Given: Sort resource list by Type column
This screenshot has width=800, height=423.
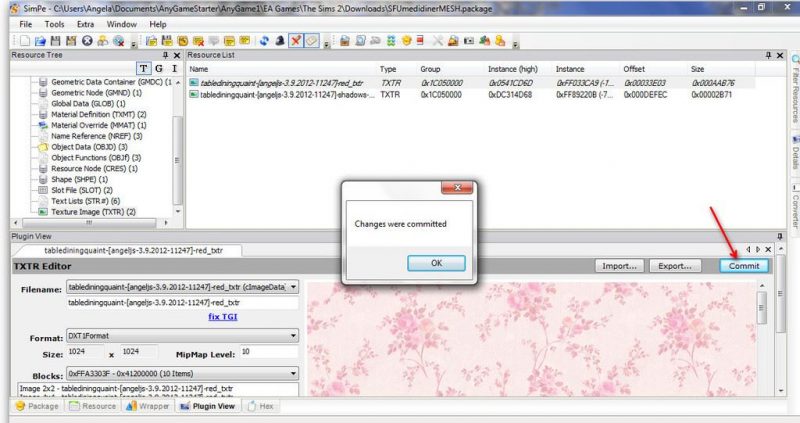Looking at the screenshot, I should 388,69.
